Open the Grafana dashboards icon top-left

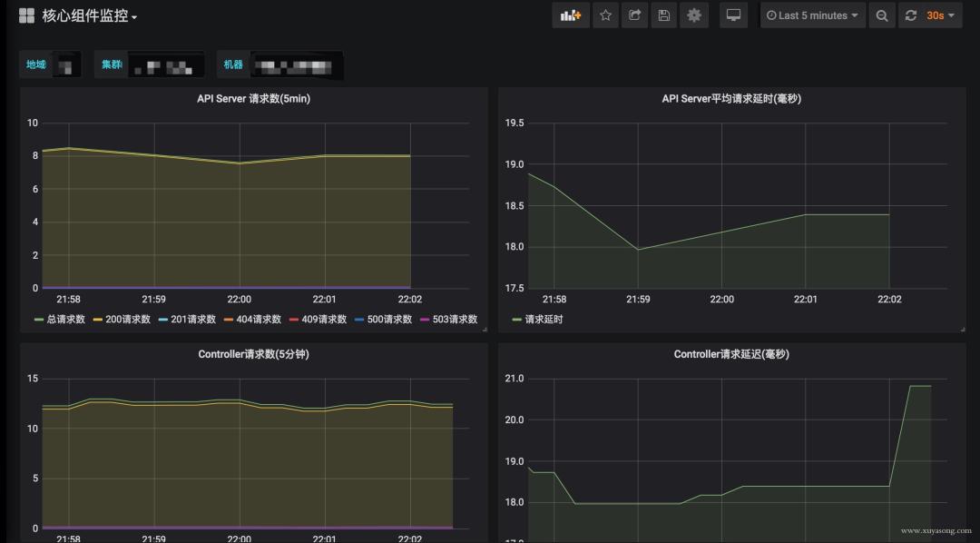[x=26, y=15]
